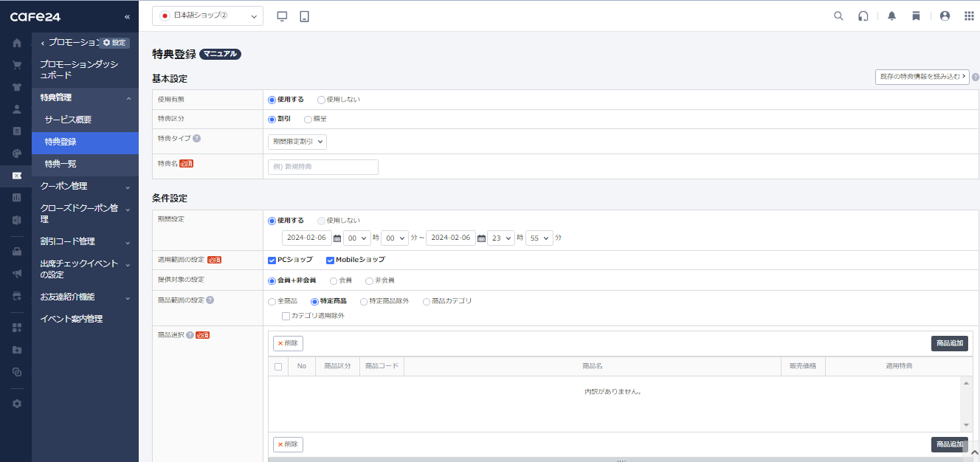Select the 割引 radio button
Image resolution: width=980 pixels, height=462 pixels.
pos(272,119)
